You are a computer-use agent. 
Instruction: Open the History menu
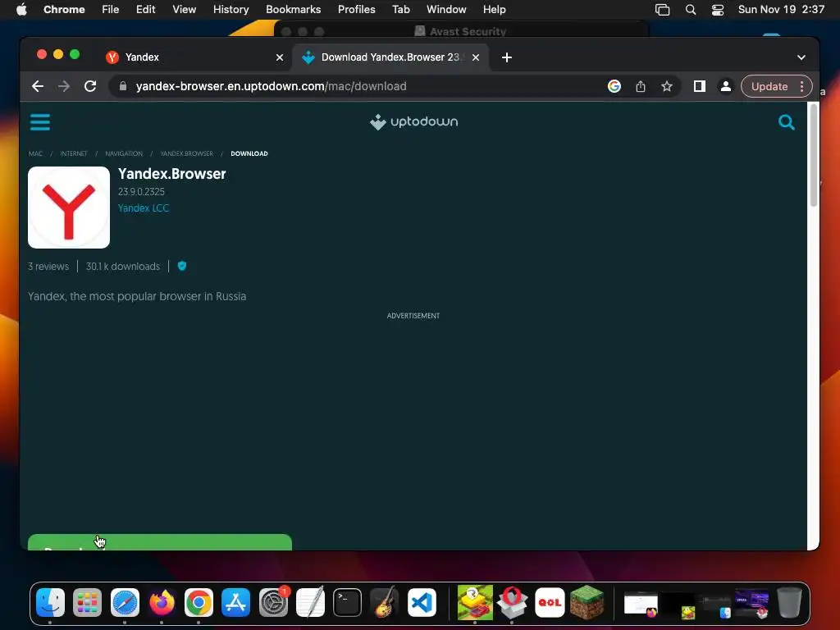[x=231, y=10]
